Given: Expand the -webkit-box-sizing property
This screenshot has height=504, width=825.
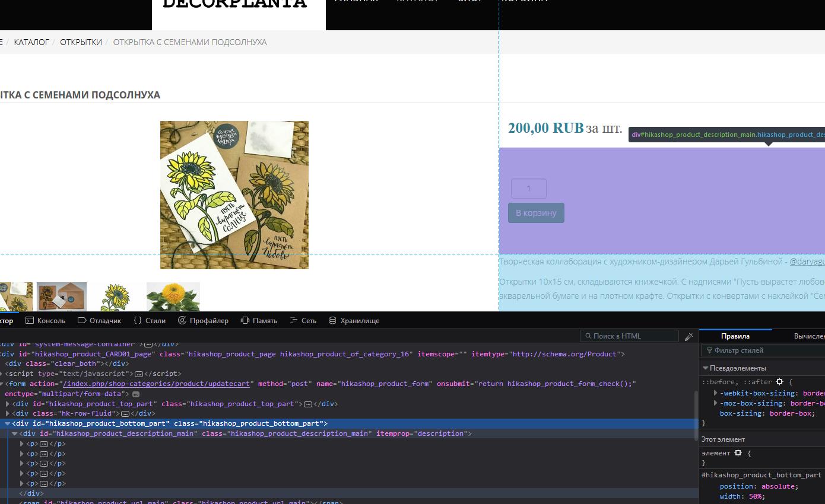Looking at the screenshot, I should click(716, 393).
